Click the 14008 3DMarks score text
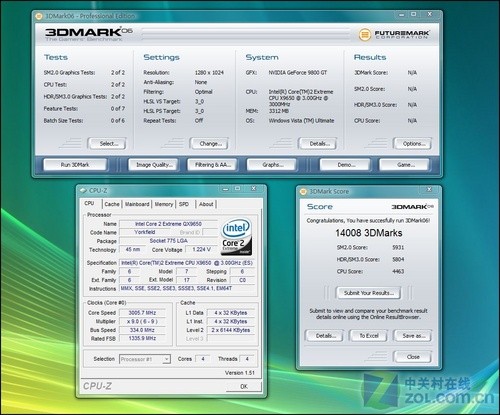Screen dimensions: 500x415 368,233
